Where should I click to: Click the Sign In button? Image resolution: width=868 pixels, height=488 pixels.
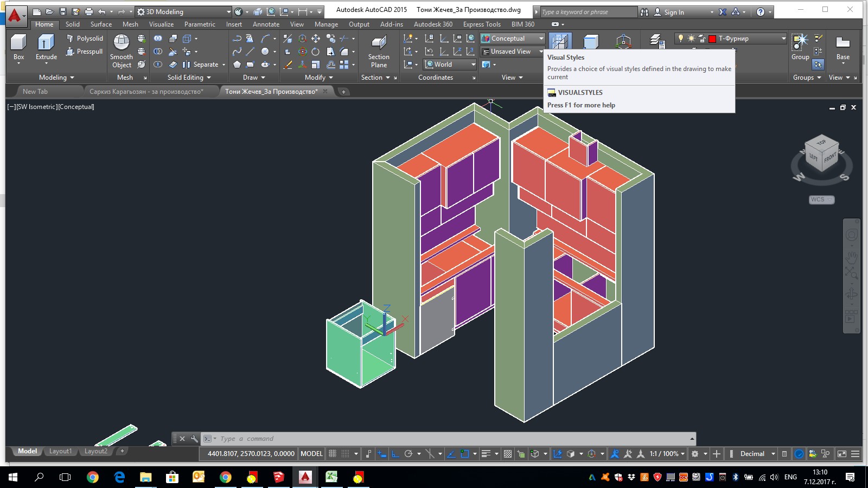coord(674,12)
